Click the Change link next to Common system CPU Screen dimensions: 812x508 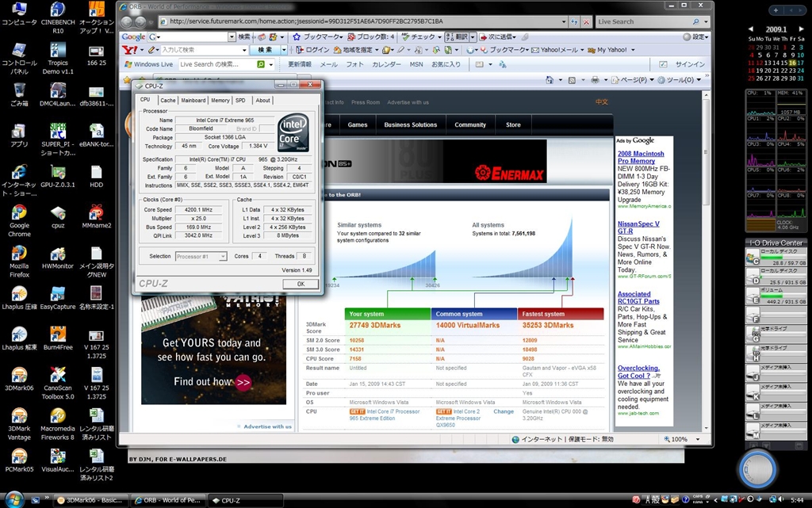point(504,412)
